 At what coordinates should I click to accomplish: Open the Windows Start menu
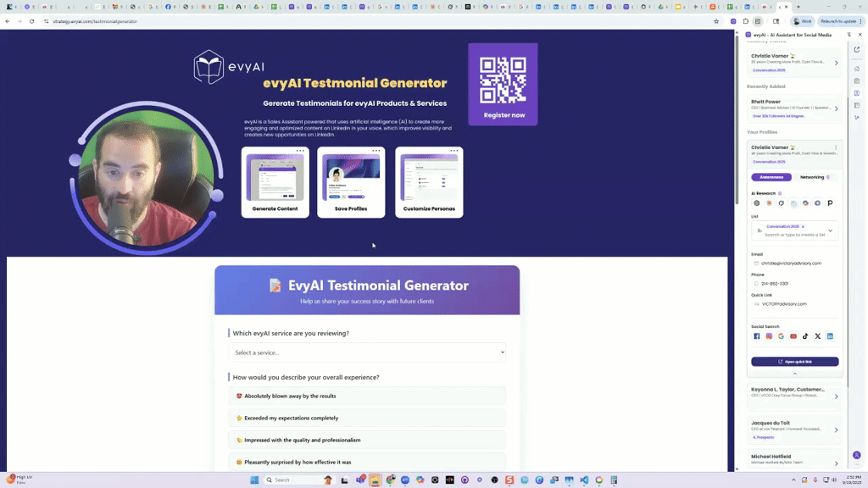(x=254, y=480)
